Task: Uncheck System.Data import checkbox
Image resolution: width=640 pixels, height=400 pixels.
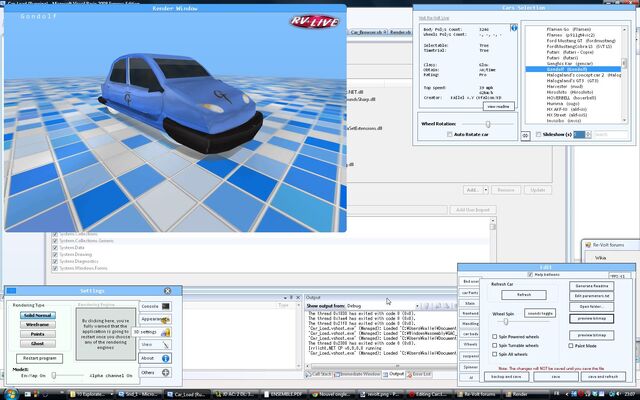Action: click(55, 248)
